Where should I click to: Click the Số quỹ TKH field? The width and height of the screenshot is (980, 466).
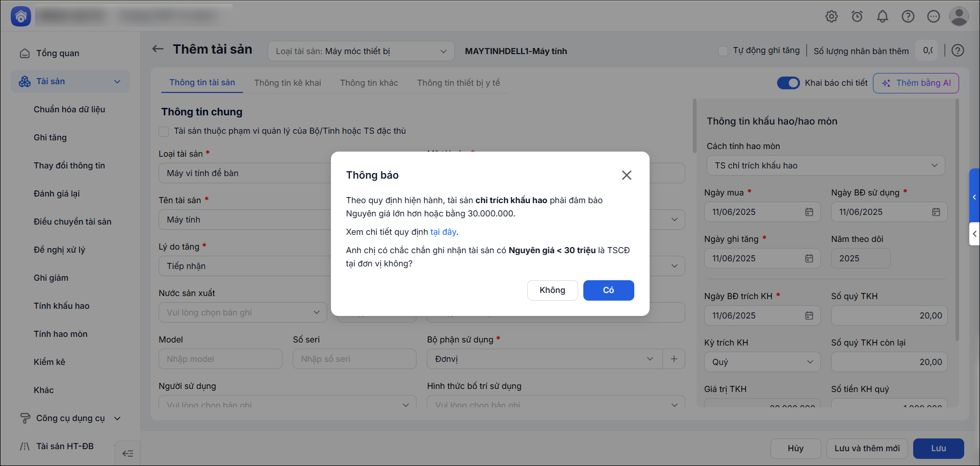pyautogui.click(x=889, y=315)
